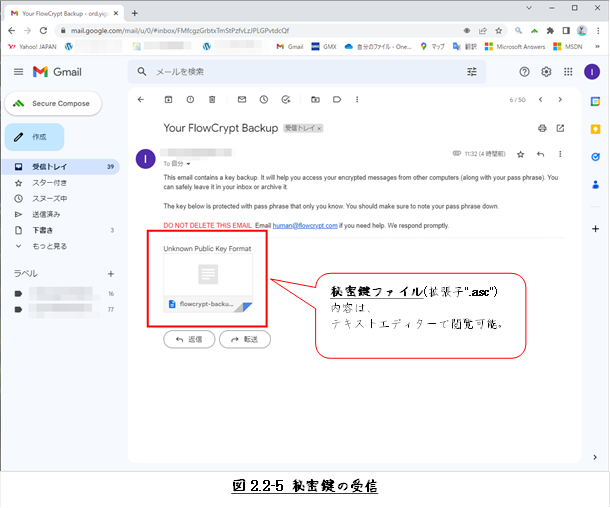Bookmark this page with star icon
610x508 pixels.
click(498, 30)
